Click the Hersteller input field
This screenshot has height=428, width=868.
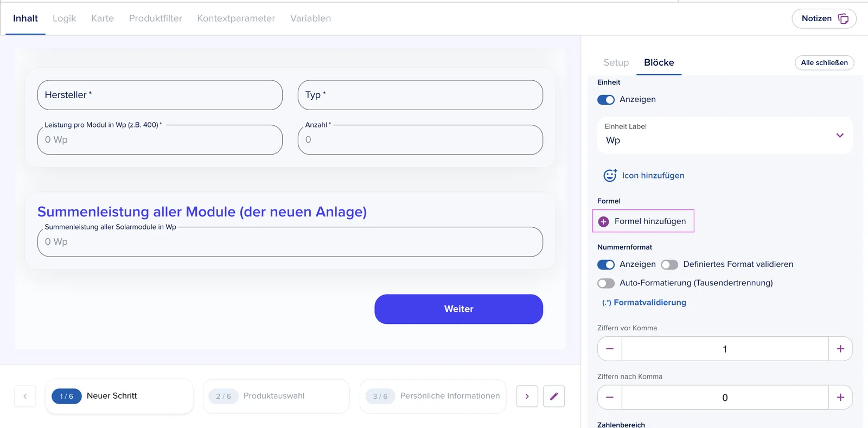coord(160,95)
